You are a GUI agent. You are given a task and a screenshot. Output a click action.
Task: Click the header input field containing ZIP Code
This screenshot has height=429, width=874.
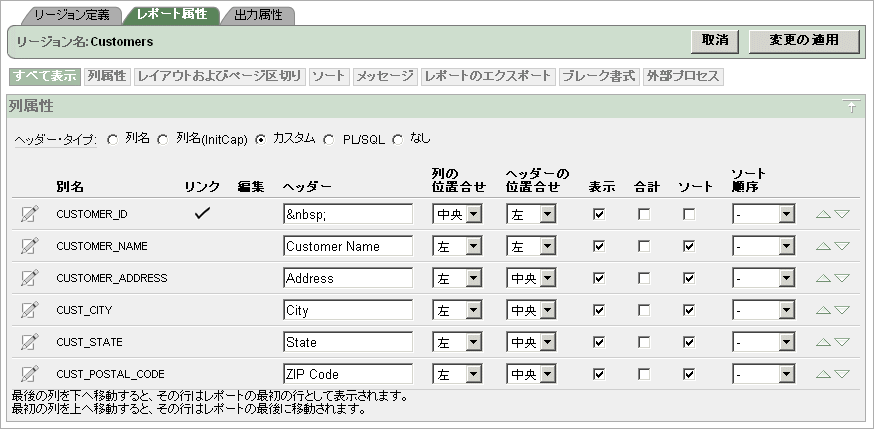[x=347, y=374]
